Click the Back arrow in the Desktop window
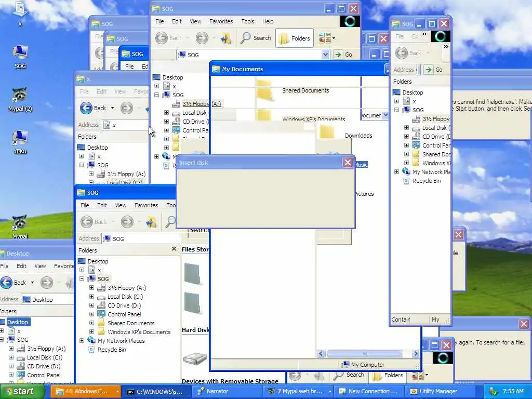The height and width of the screenshot is (399, 532). click(6, 282)
